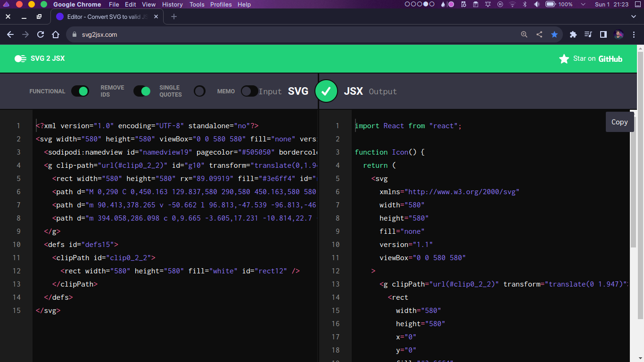The height and width of the screenshot is (362, 644).
Task: Click the <sodipodi:namedview line in SVG input
Action: (181, 152)
